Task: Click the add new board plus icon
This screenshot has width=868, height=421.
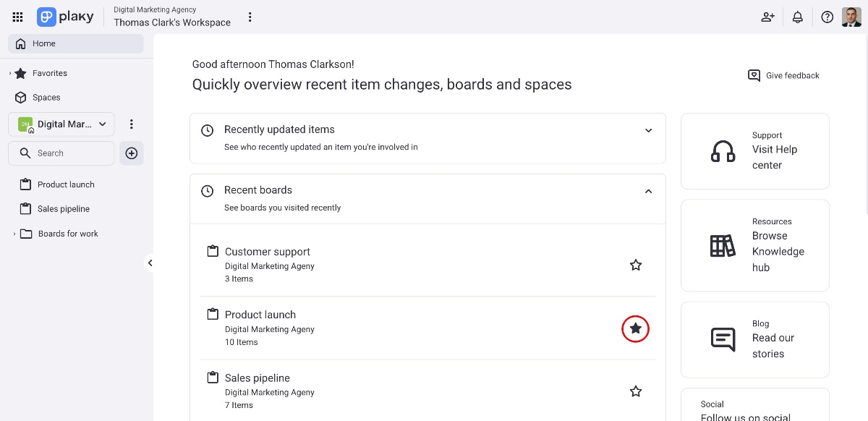Action: [x=132, y=153]
